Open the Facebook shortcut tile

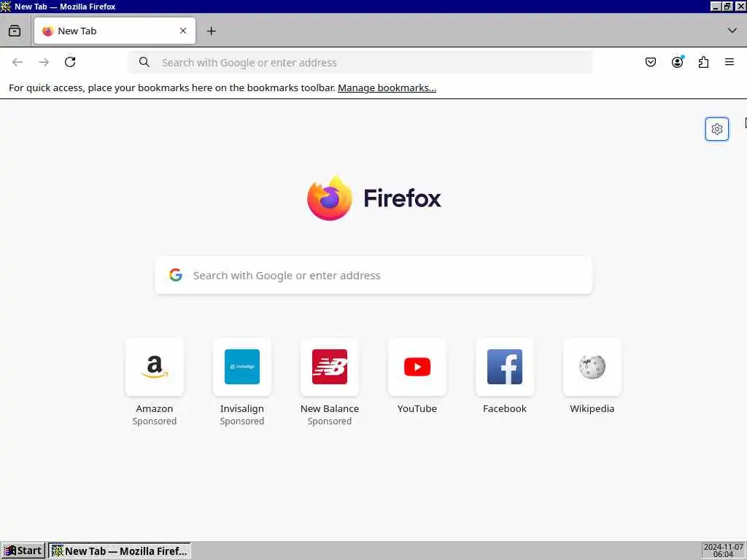pos(505,367)
